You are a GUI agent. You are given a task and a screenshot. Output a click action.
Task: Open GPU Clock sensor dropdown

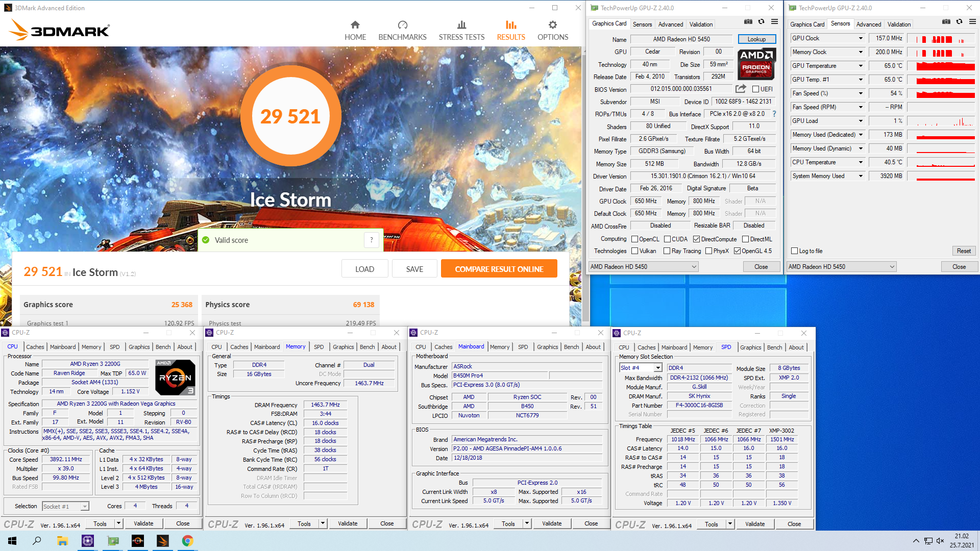click(x=861, y=38)
